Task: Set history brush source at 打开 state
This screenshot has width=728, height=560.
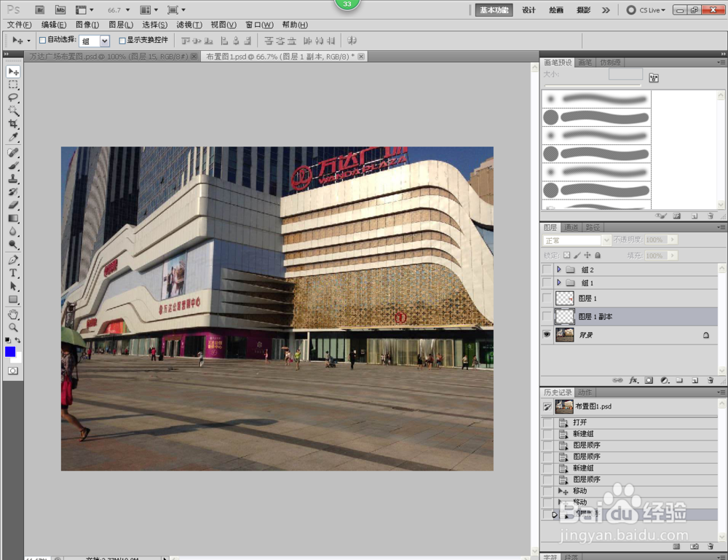Action: point(548,422)
